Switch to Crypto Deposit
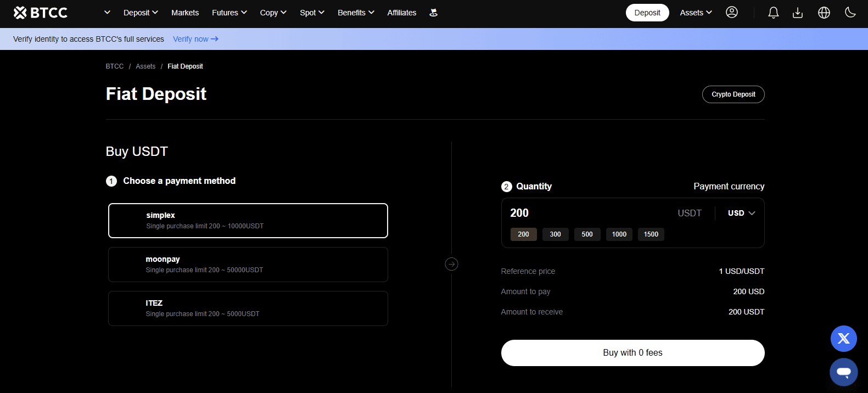868x393 pixels. [x=733, y=94]
